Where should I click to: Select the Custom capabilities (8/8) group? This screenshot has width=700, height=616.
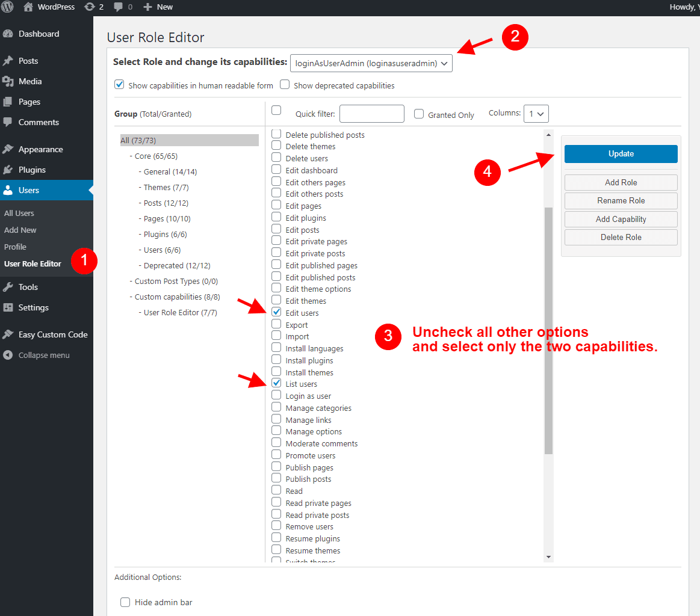pyautogui.click(x=177, y=297)
